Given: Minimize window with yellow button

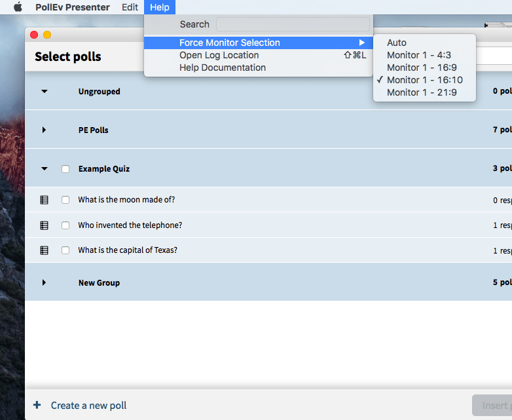Looking at the screenshot, I should tap(47, 35).
